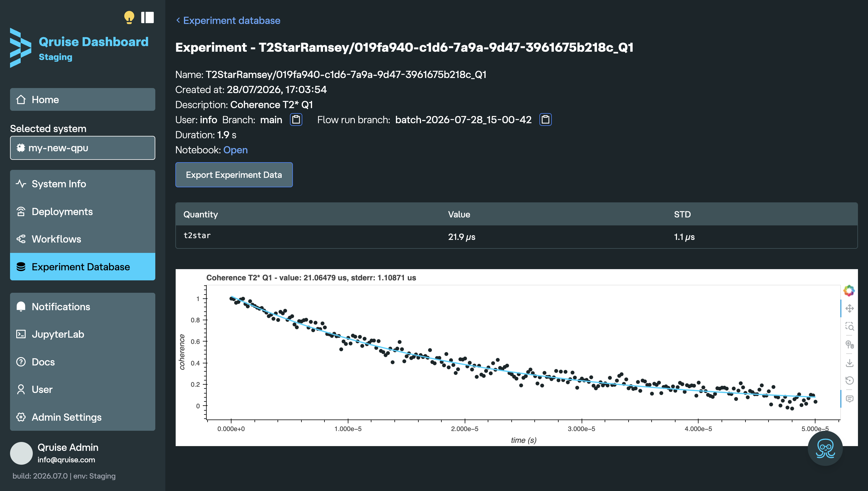Viewport: 868px width, 491px height.
Task: Click the Quantity column header
Action: click(200, 214)
